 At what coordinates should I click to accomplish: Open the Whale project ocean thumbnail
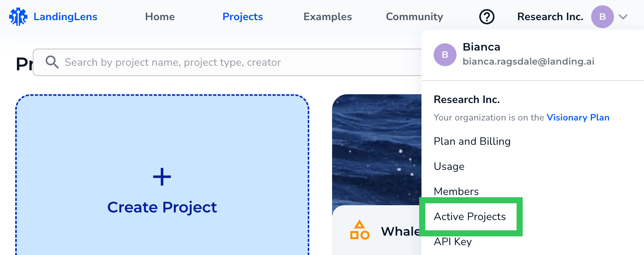pyautogui.click(x=377, y=150)
